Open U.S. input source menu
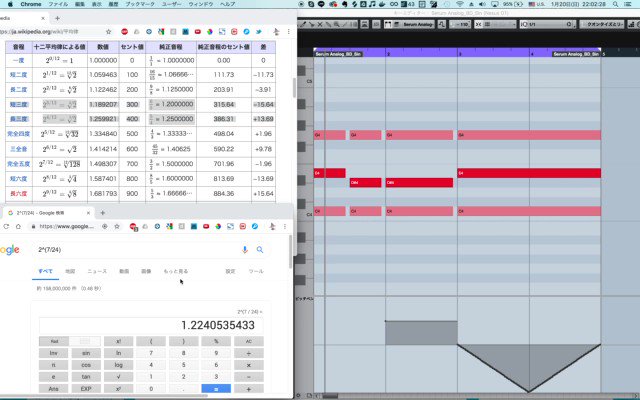The width and height of the screenshot is (640, 400). click(536, 4)
